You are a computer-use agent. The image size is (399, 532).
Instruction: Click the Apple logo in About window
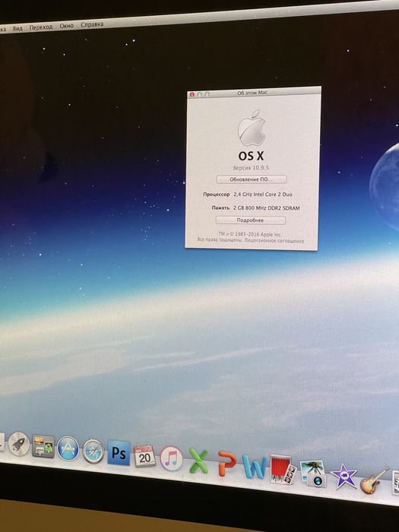pyautogui.click(x=252, y=128)
